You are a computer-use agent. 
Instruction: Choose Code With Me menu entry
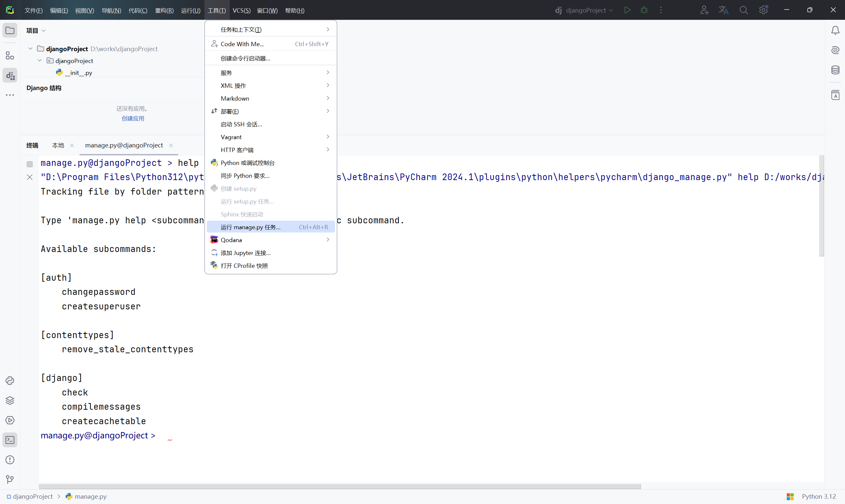[270, 44]
